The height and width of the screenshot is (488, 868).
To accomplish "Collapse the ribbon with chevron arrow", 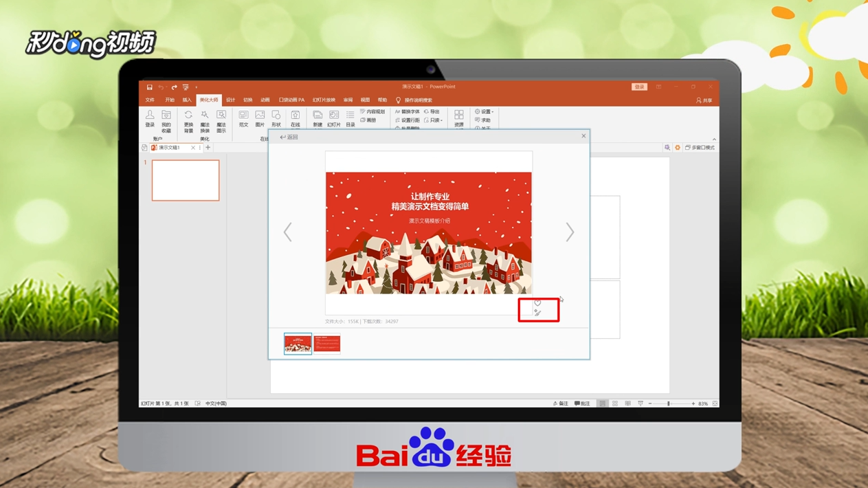I will click(714, 140).
